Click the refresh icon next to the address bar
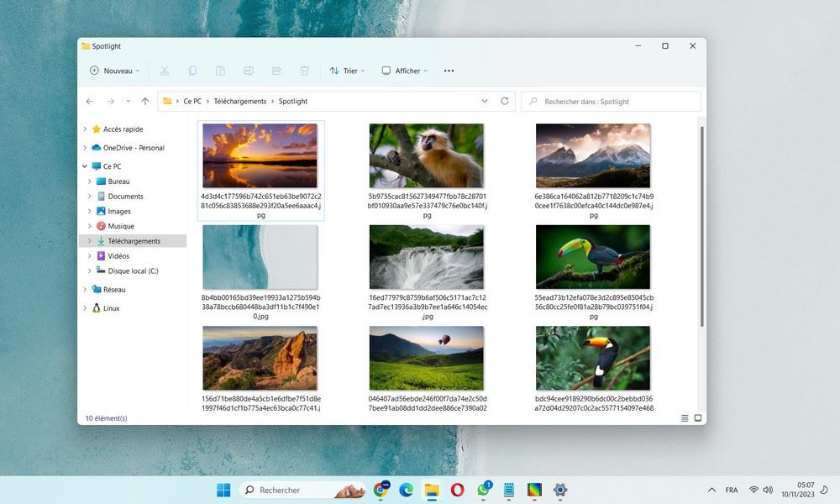Image resolution: width=840 pixels, height=504 pixels. coord(504,101)
